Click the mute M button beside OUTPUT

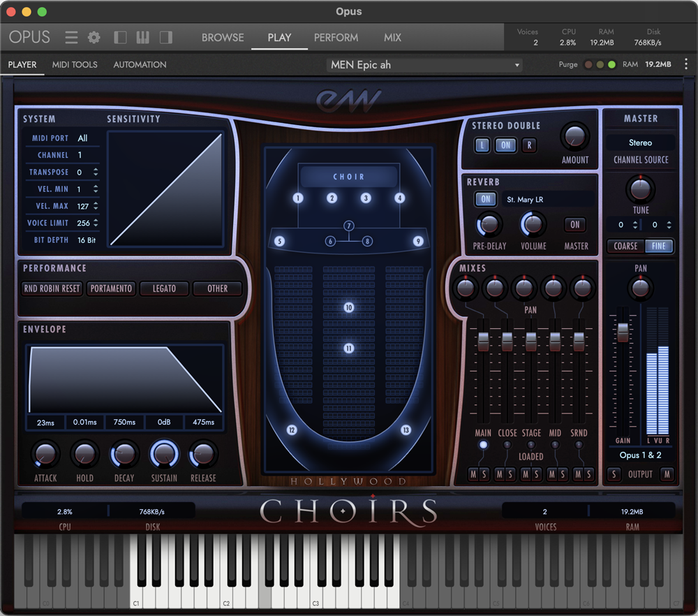(667, 475)
